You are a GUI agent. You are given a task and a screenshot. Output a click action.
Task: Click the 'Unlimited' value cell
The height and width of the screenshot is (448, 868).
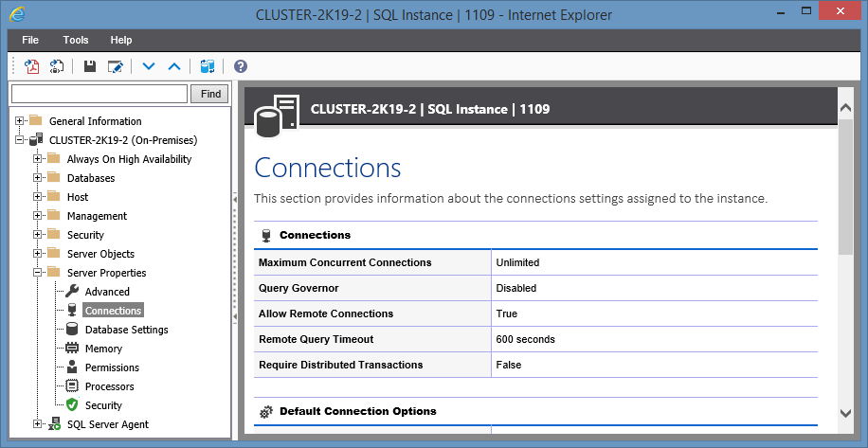(x=655, y=262)
